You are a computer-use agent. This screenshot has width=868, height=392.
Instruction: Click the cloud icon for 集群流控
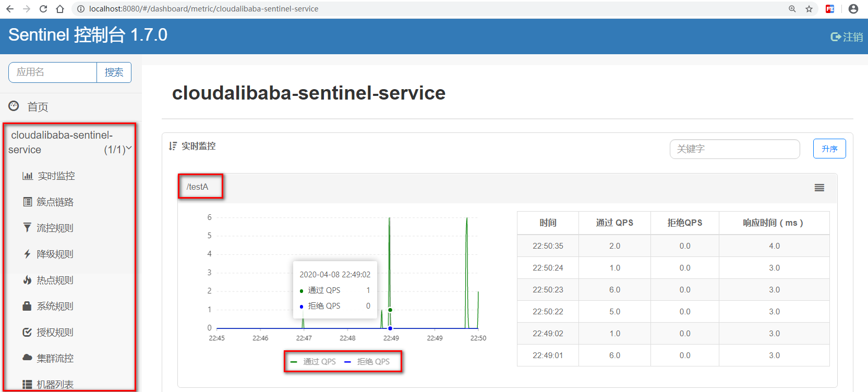click(27, 358)
